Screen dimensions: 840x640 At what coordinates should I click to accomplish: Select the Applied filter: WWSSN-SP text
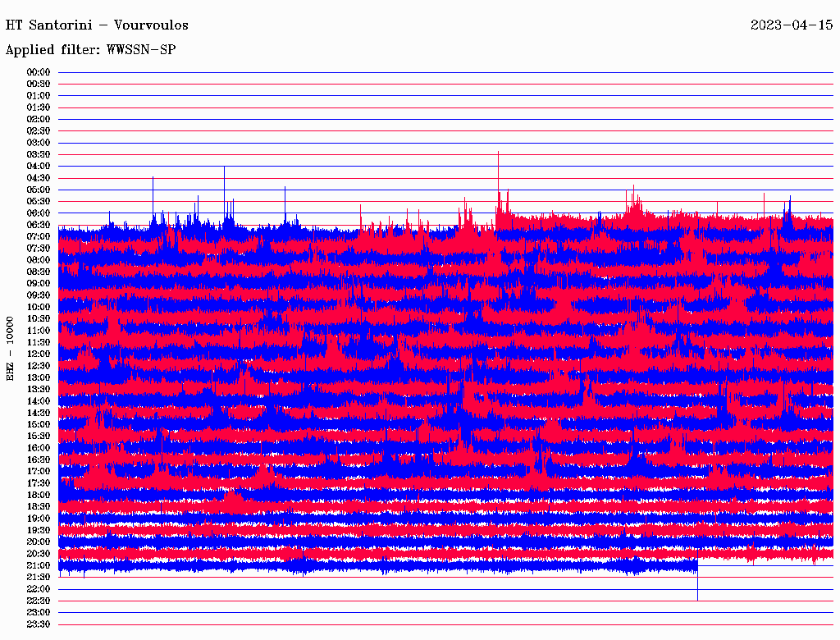90,50
